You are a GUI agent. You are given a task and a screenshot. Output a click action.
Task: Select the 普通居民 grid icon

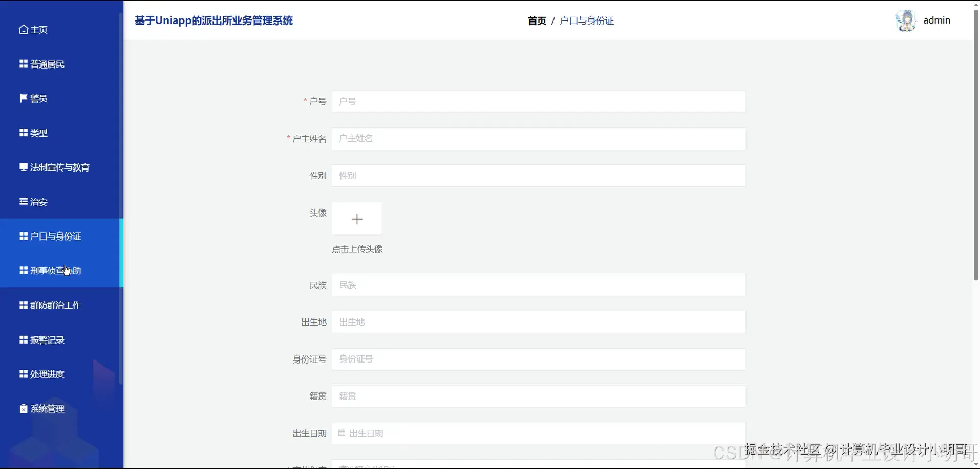pos(22,63)
